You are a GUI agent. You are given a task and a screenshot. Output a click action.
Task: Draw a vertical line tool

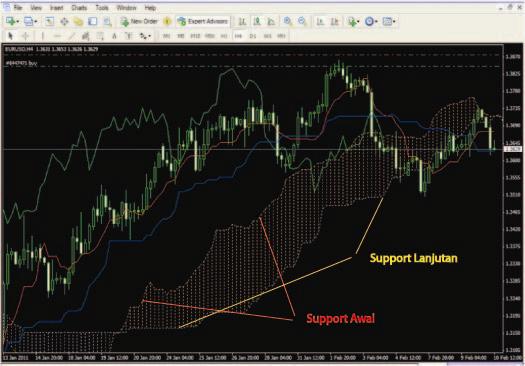point(43,36)
